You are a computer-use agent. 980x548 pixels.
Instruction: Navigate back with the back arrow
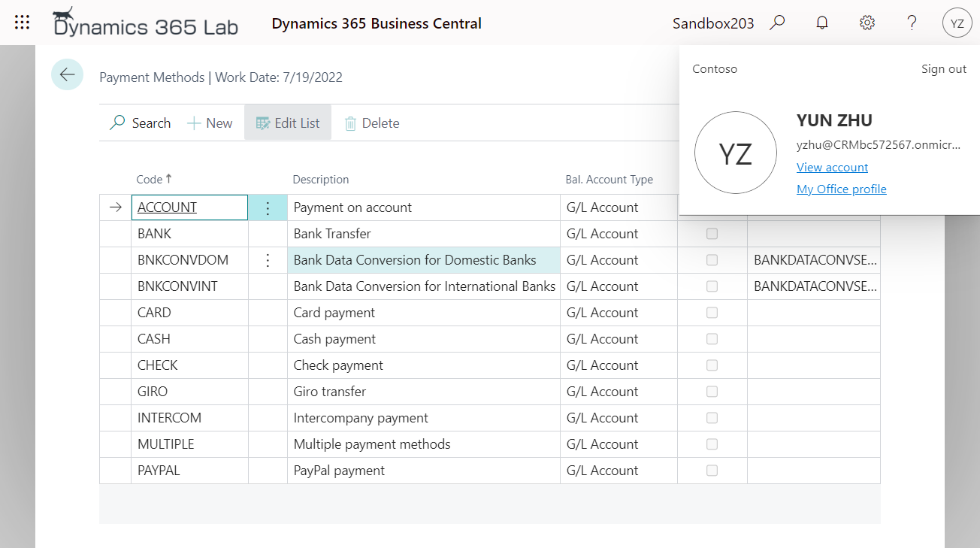(67, 74)
